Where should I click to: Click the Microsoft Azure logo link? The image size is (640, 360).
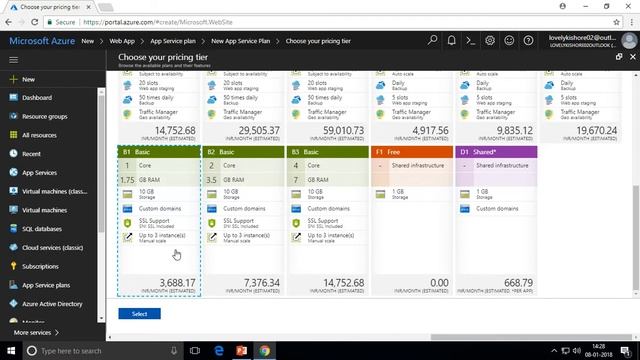(42, 41)
